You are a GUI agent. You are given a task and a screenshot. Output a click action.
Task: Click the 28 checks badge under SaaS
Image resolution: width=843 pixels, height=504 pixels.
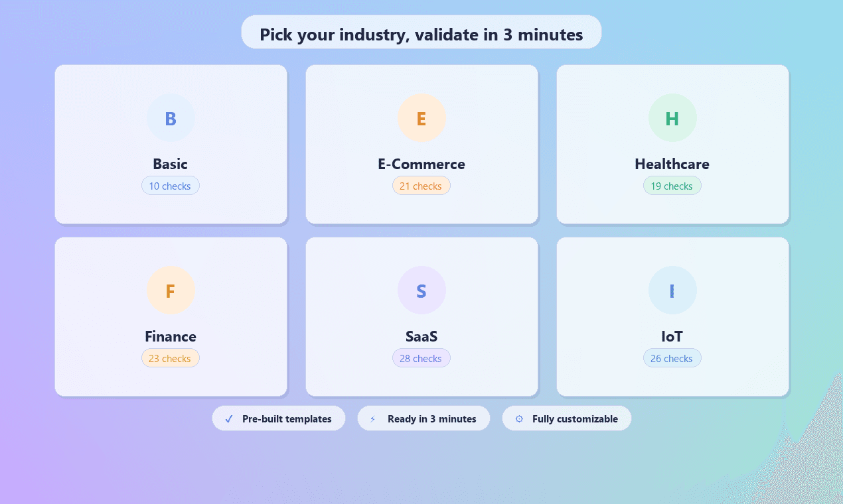coord(421,358)
